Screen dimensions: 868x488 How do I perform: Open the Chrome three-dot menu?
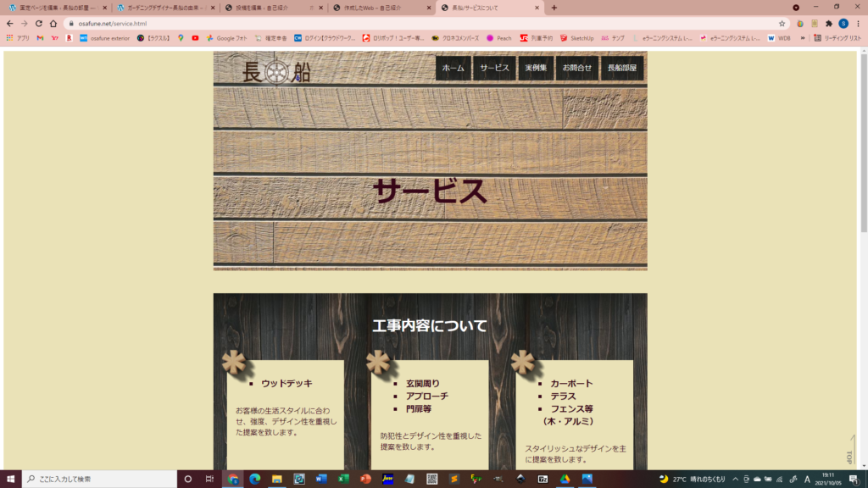(858, 24)
